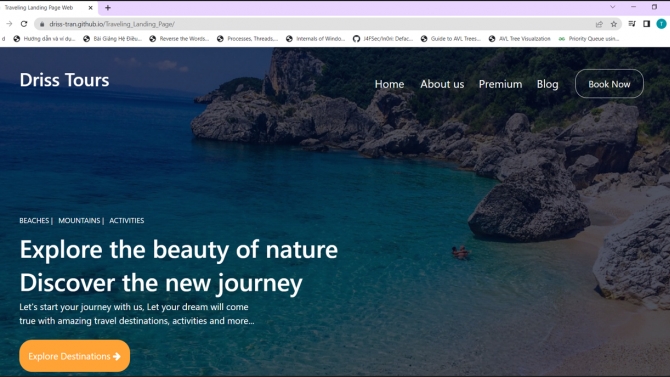The width and height of the screenshot is (670, 377).
Task: Click the Let's start your journey paragraph
Action: tap(137, 314)
